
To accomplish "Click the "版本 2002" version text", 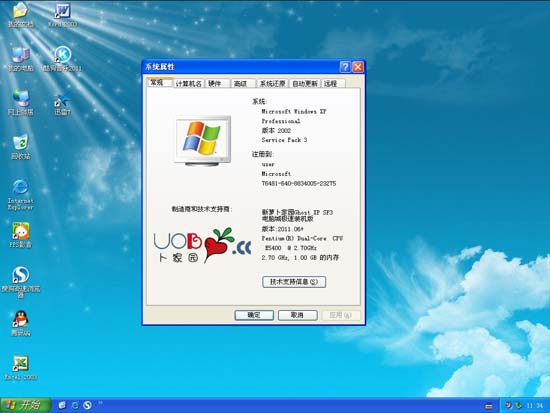I will [x=276, y=131].
